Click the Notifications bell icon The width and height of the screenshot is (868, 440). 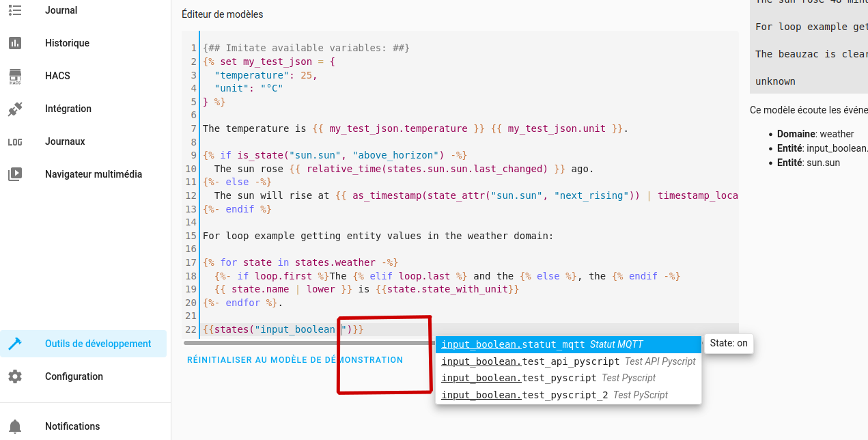(15, 426)
